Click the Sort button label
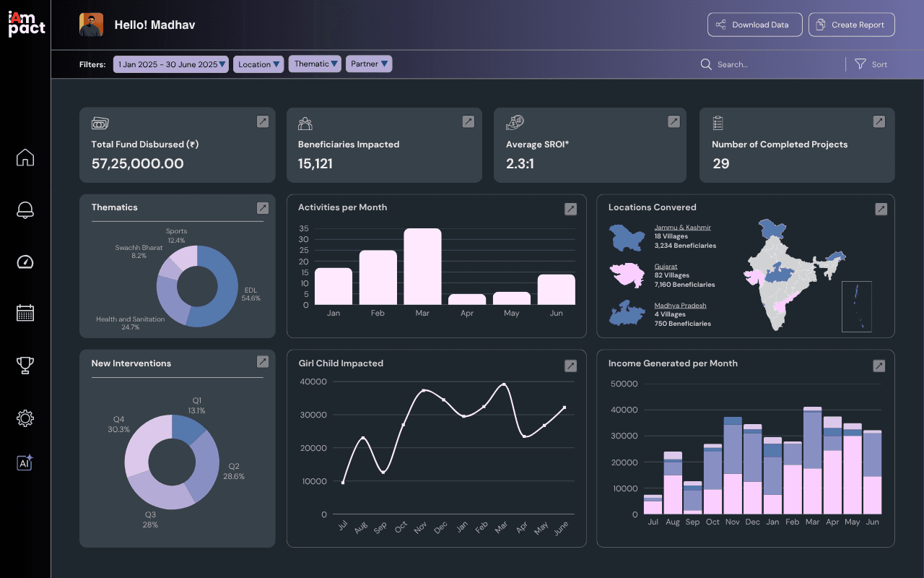The image size is (924, 578). click(879, 64)
